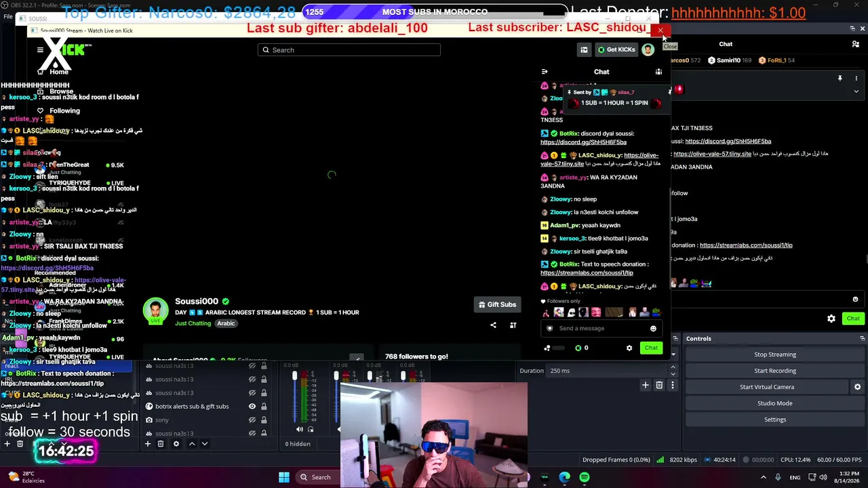Open the OBS chat dock settings gear
Viewport: 868px width, 488px height.
click(x=831, y=319)
